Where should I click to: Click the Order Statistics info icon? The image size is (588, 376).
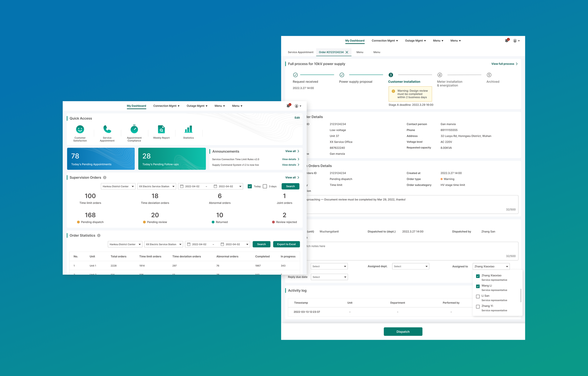click(99, 235)
